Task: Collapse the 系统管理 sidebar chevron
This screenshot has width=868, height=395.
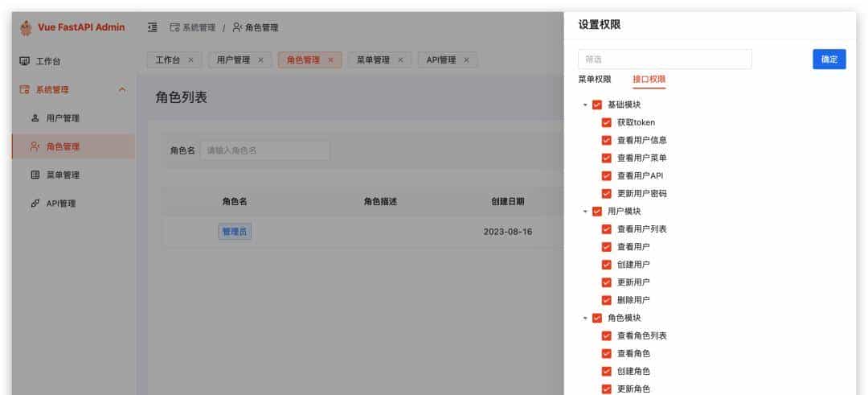Action: click(122, 89)
